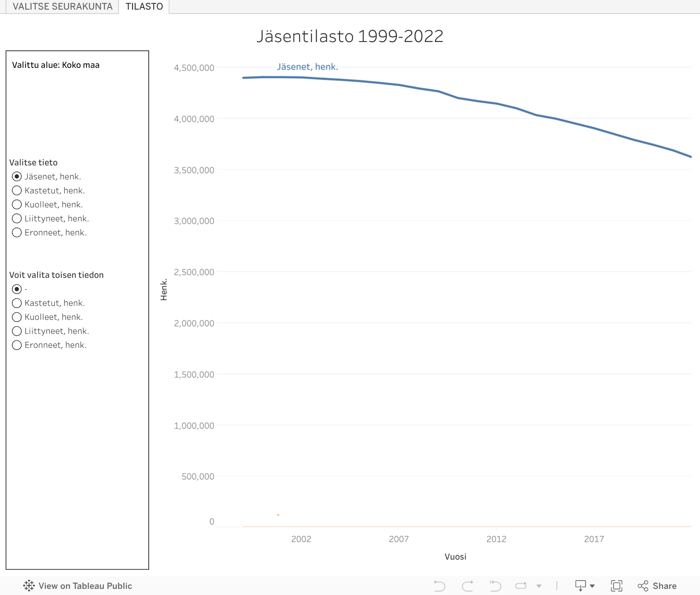Undo the last dashboard action
The height and width of the screenshot is (595, 700).
(x=440, y=585)
